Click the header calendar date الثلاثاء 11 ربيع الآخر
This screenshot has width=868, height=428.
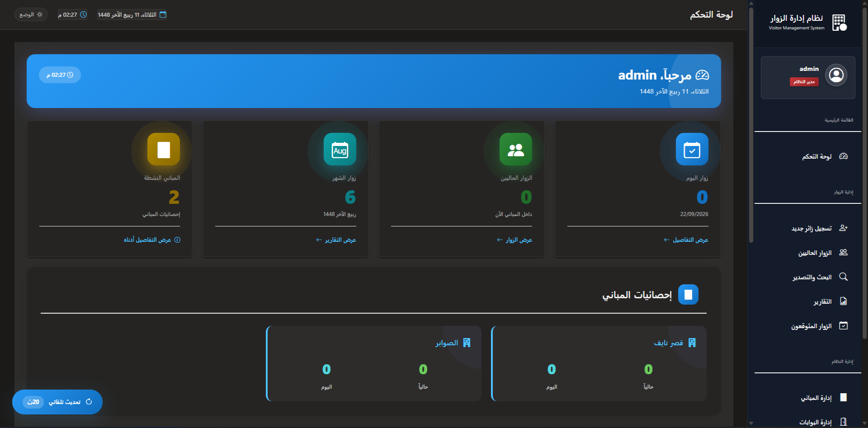[x=132, y=14]
